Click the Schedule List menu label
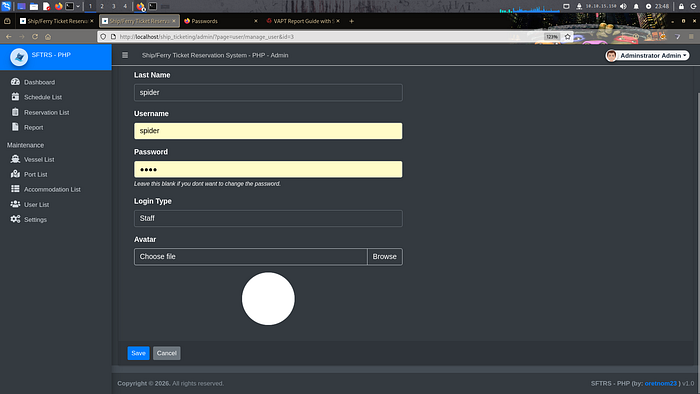Screen dimensions: 700x394 [x=43, y=97]
